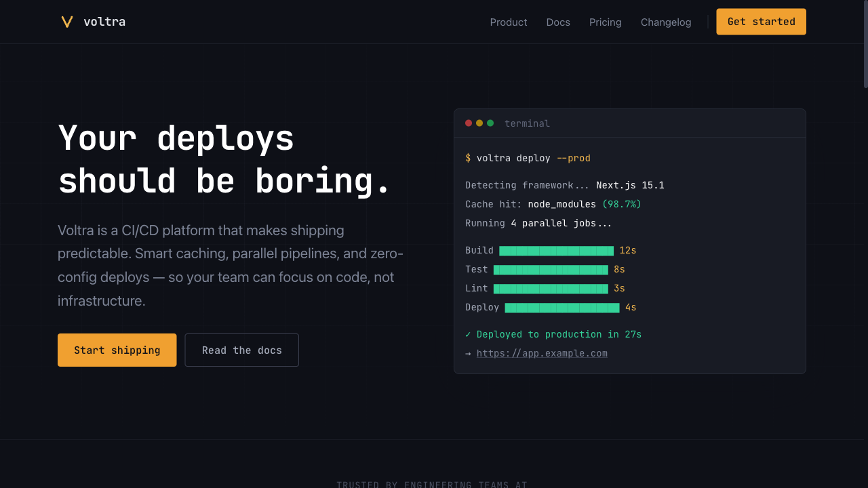Click the '4 parallel jobs...' text
The image size is (868, 488).
click(x=561, y=223)
